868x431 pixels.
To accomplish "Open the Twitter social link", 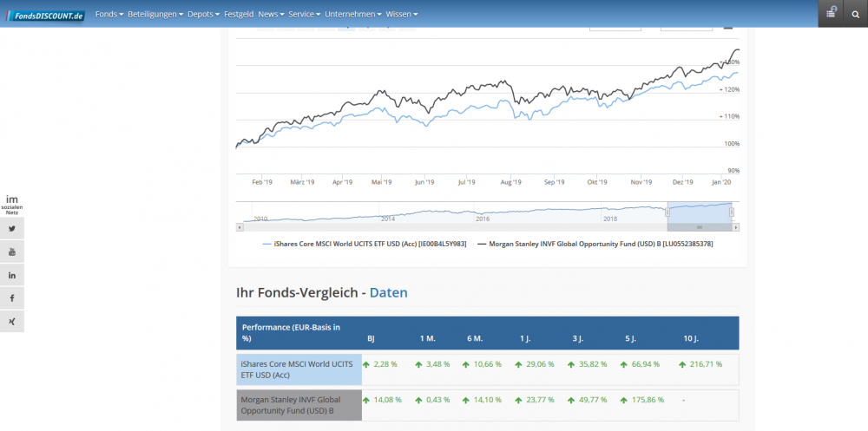I will pyautogui.click(x=12, y=228).
